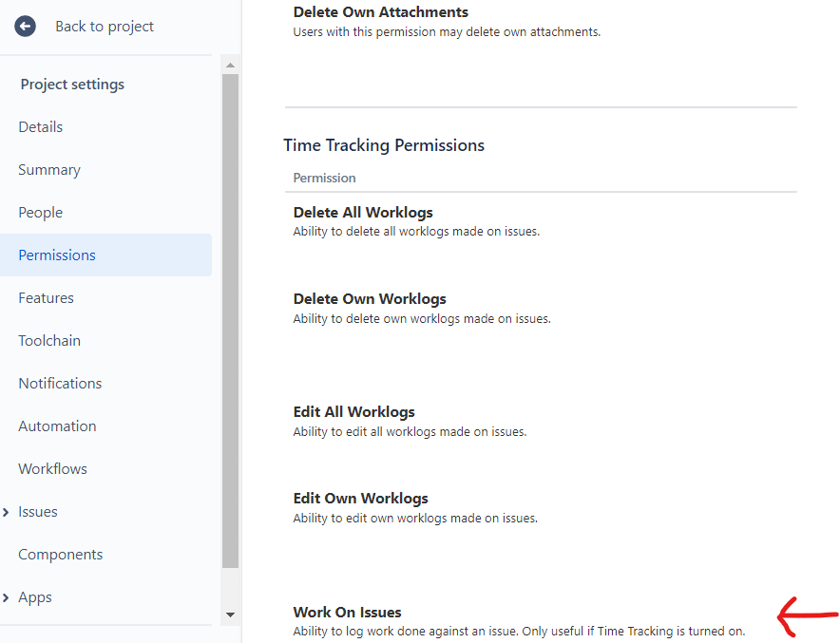
Task: Click the sidebar scroll down arrow
Action: (230, 615)
